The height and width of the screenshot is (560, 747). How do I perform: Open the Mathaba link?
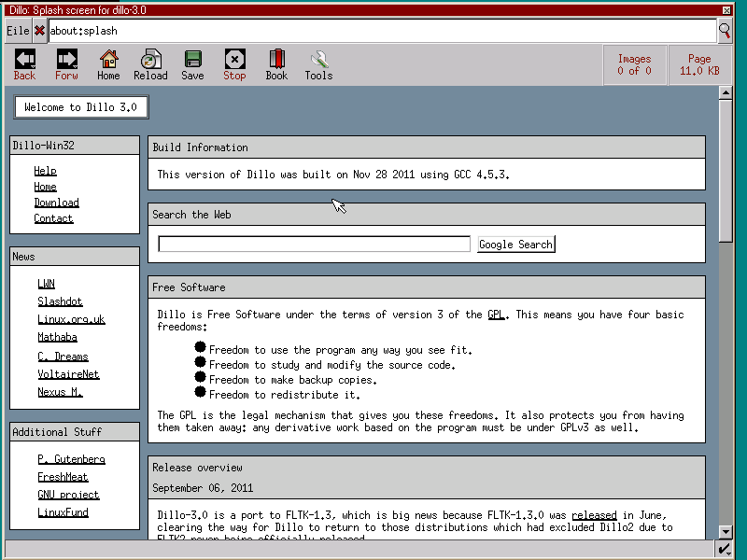point(57,337)
